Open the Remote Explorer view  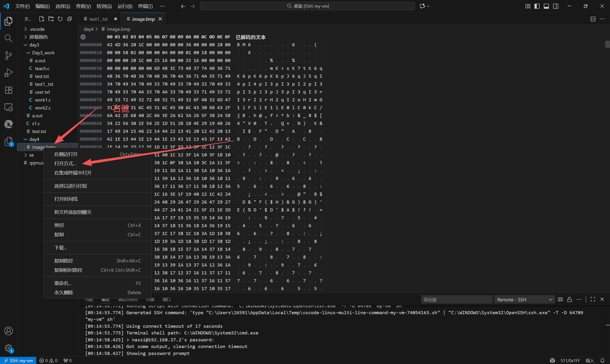tap(8, 107)
